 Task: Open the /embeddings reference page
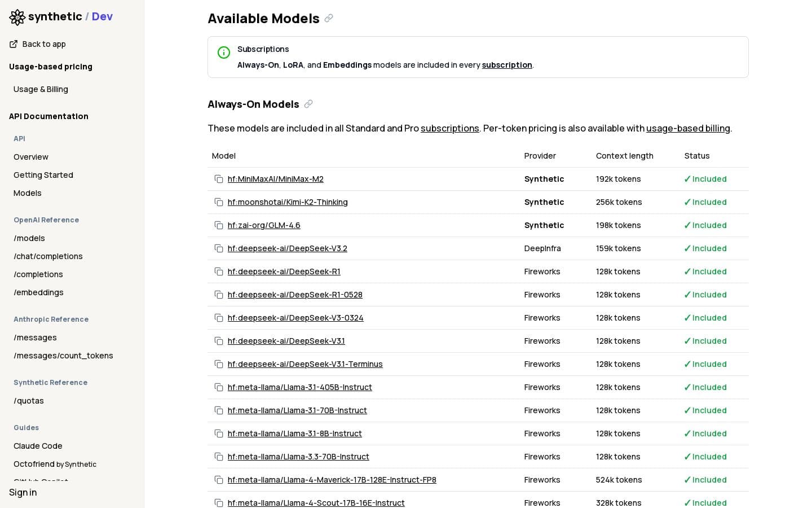[38, 292]
